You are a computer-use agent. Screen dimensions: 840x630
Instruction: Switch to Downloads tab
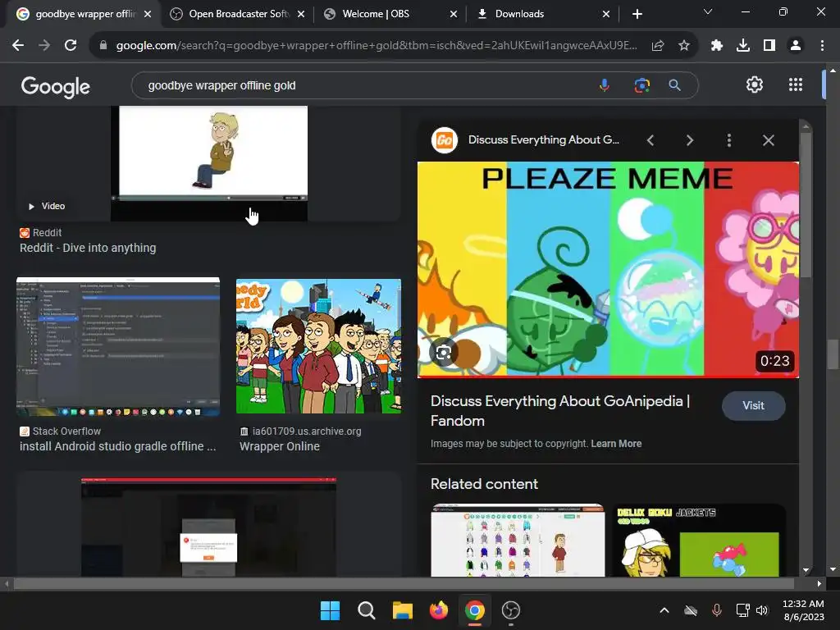click(543, 14)
